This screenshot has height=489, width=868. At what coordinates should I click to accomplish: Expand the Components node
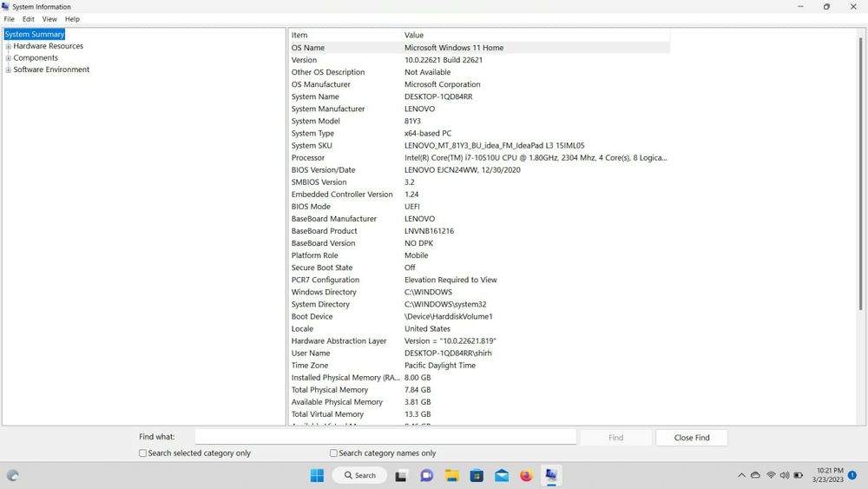coord(9,58)
